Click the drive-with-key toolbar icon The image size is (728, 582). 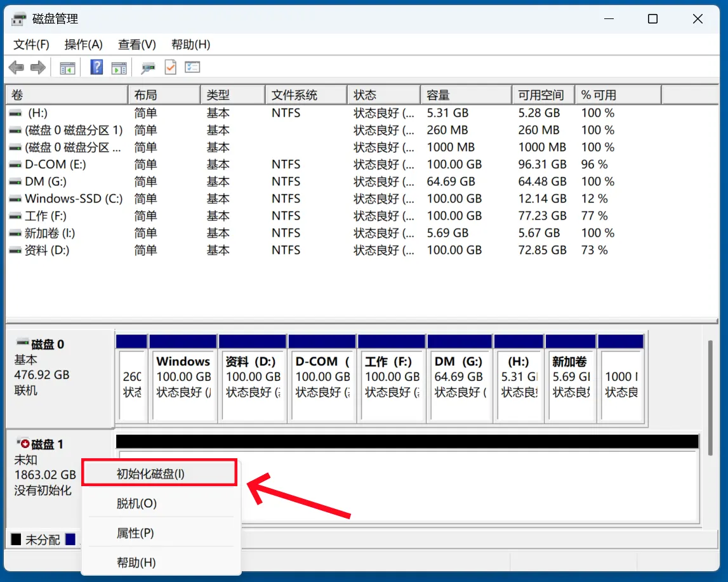(x=148, y=68)
